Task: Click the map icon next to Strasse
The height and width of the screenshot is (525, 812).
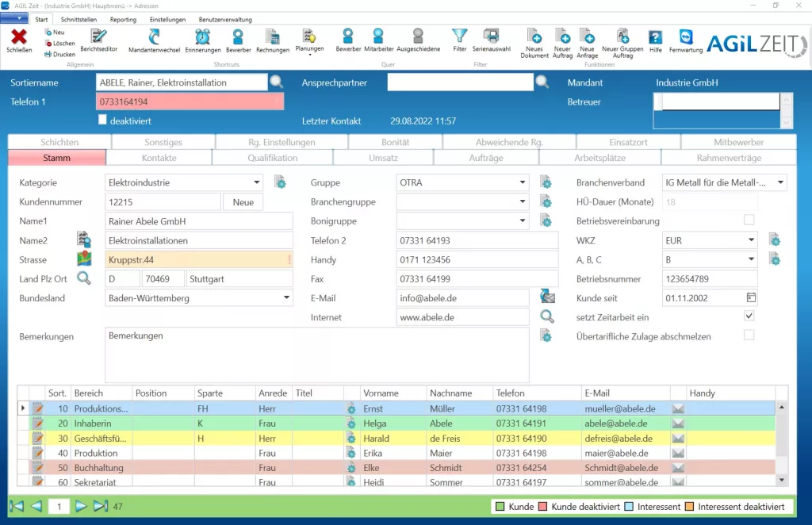Action: (84, 259)
